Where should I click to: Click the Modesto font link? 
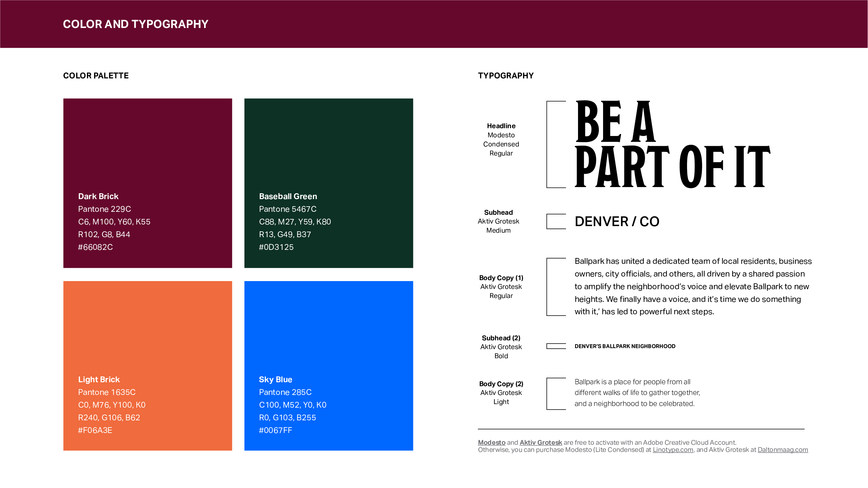pyautogui.click(x=492, y=442)
